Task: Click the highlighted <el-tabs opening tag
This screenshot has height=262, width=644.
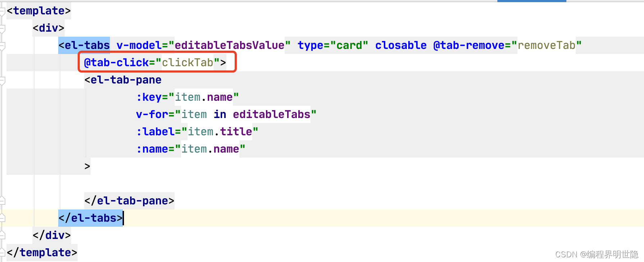Action: [x=84, y=45]
